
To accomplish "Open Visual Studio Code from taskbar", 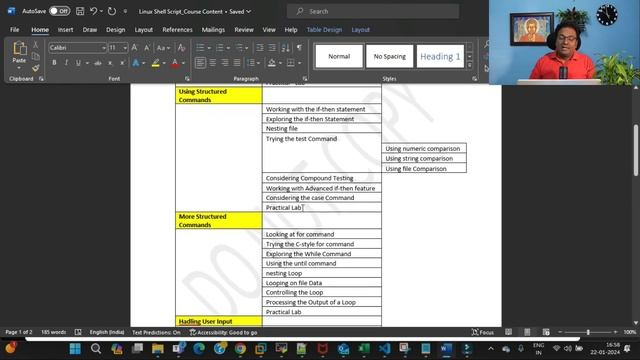I will click(384, 349).
